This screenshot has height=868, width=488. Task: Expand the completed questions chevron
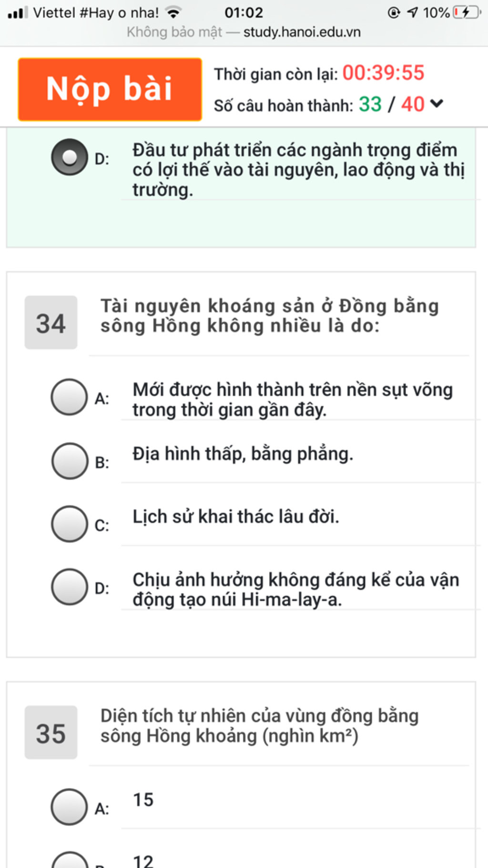[x=437, y=103]
